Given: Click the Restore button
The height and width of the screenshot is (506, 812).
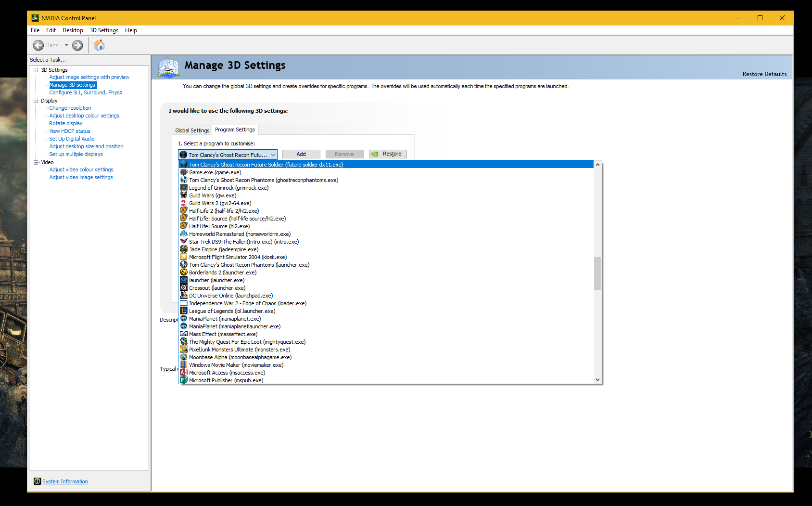Looking at the screenshot, I should click(388, 154).
